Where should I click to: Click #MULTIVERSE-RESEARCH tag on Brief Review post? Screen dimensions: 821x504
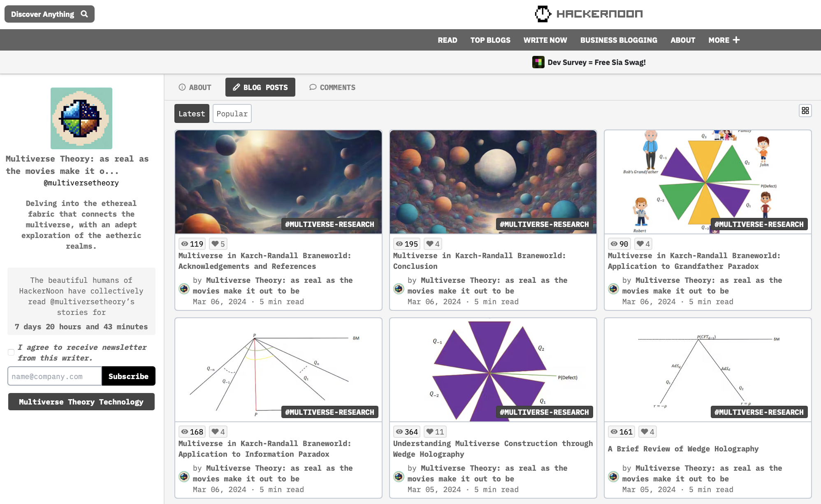(759, 412)
